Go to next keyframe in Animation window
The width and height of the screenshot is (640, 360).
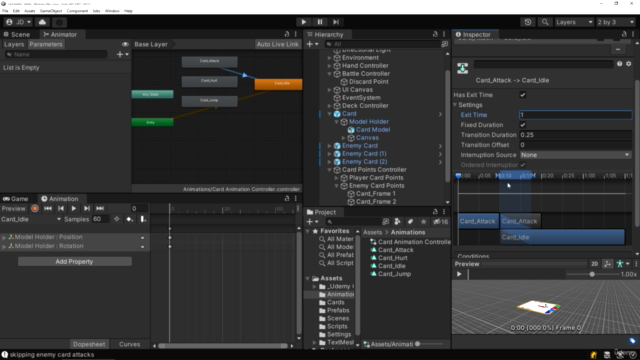(87, 209)
